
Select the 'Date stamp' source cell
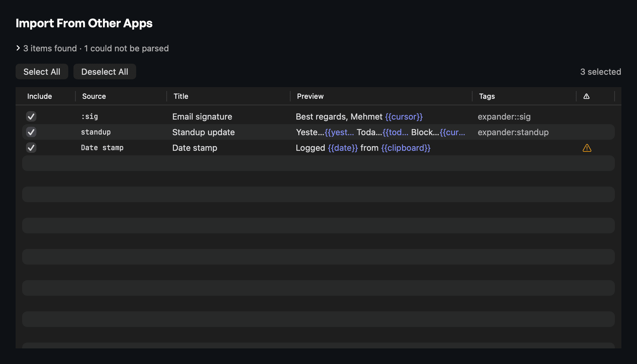(102, 148)
